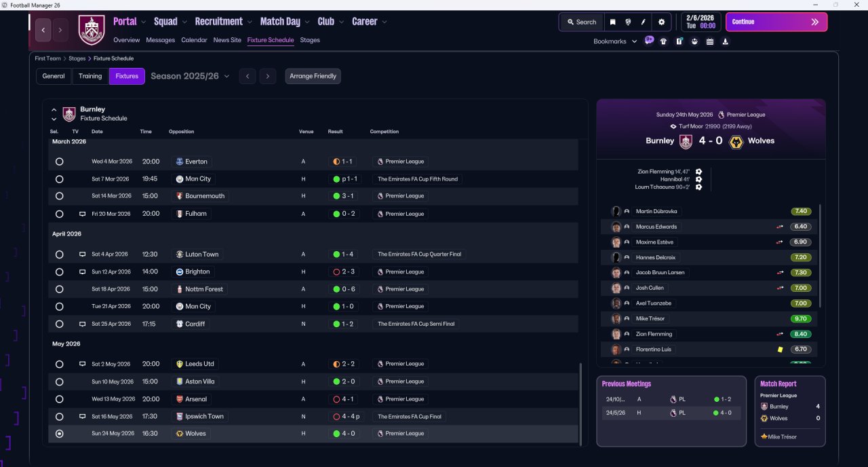Image resolution: width=868 pixels, height=467 pixels.
Task: Switch to the Messages sub-tab
Action: (x=160, y=40)
